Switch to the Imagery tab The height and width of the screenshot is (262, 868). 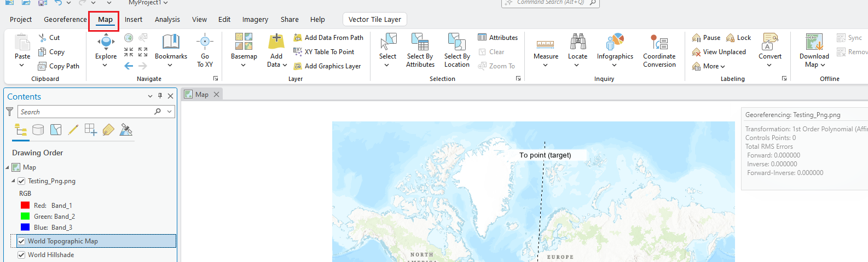[x=255, y=19]
